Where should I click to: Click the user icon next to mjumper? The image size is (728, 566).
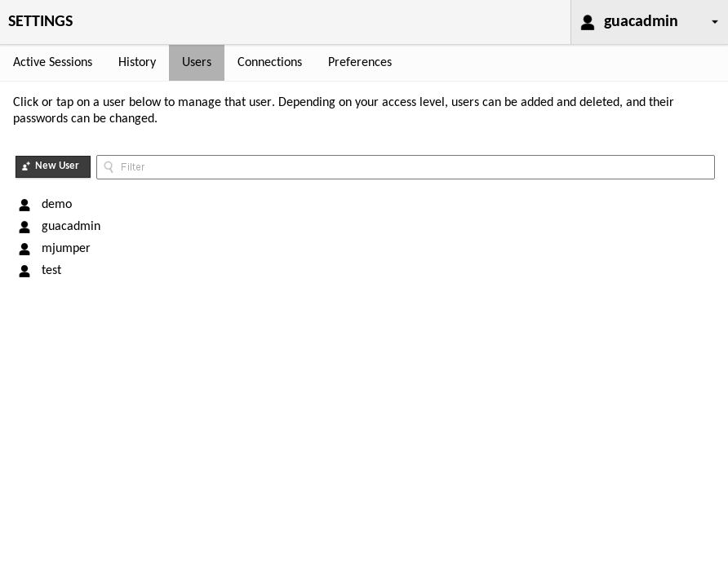click(x=24, y=249)
